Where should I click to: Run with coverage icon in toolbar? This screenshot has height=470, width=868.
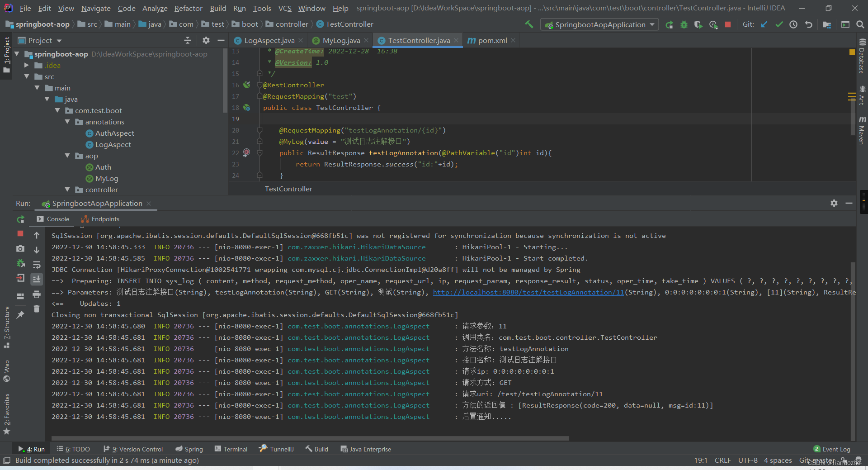pyautogui.click(x=698, y=24)
